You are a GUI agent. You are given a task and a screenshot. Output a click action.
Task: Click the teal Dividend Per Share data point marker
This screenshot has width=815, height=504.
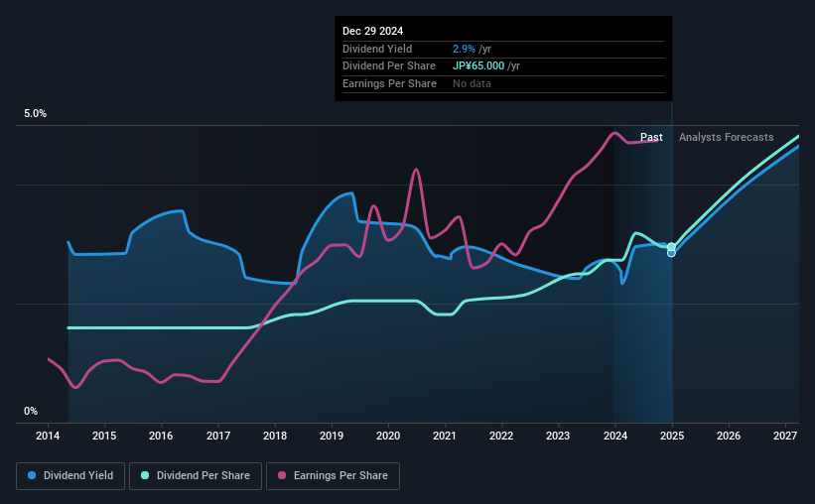pyautogui.click(x=671, y=247)
